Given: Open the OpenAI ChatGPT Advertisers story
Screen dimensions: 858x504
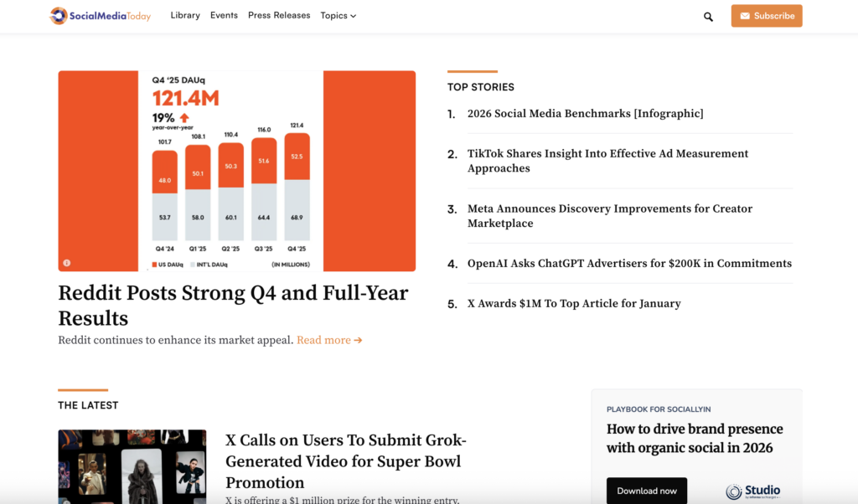Looking at the screenshot, I should (x=629, y=264).
